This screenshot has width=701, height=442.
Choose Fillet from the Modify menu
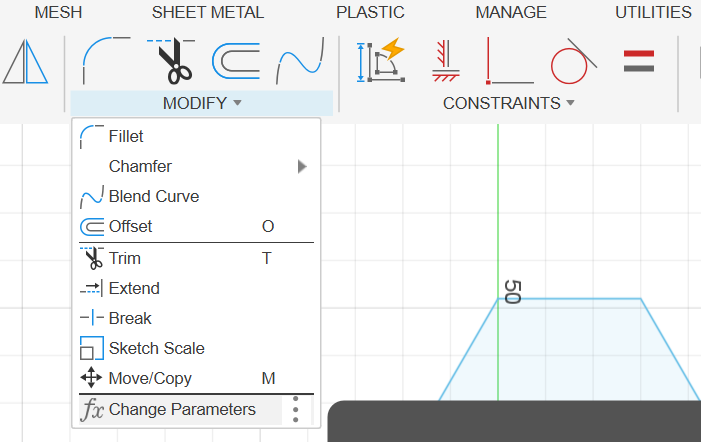196,136
